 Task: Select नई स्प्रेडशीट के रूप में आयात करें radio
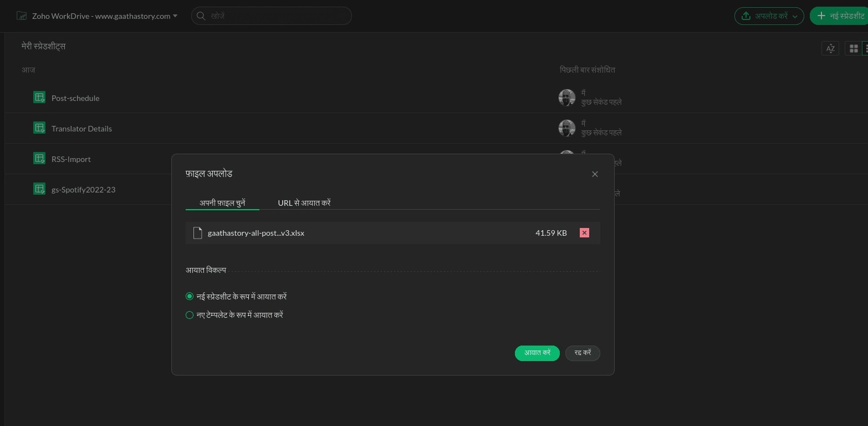click(x=190, y=297)
